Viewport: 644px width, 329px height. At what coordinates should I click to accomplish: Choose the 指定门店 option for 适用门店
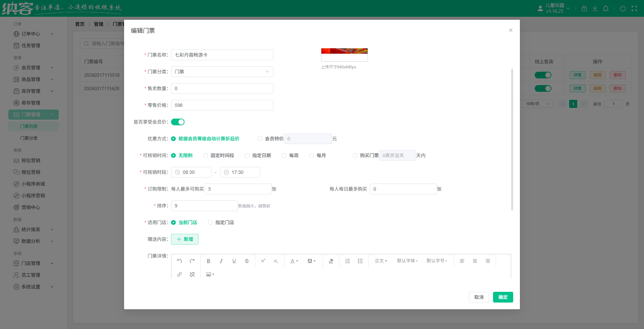click(x=210, y=222)
